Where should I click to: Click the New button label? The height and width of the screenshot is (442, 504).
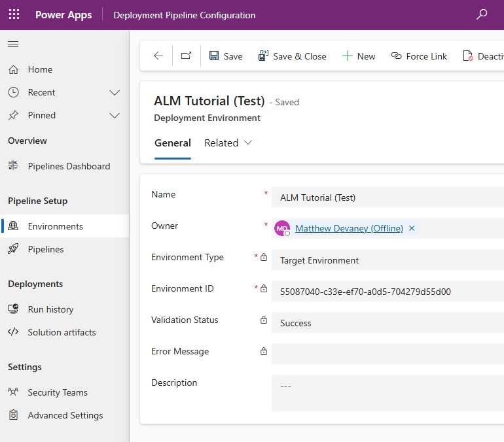click(366, 56)
